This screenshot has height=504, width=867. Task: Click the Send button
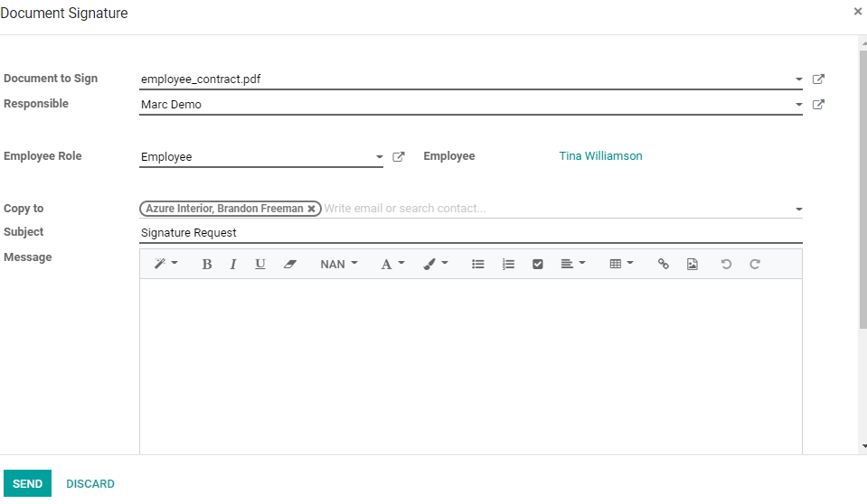point(27,484)
